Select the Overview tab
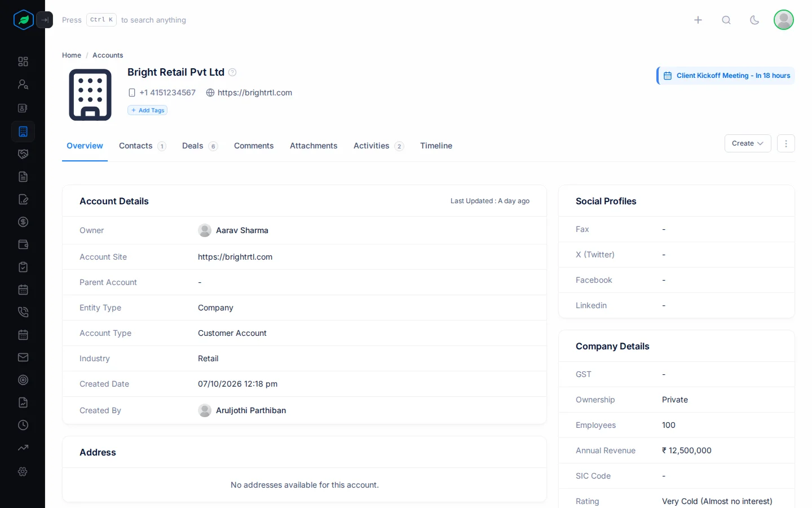Viewport: 812px width, 508px height. click(x=85, y=146)
